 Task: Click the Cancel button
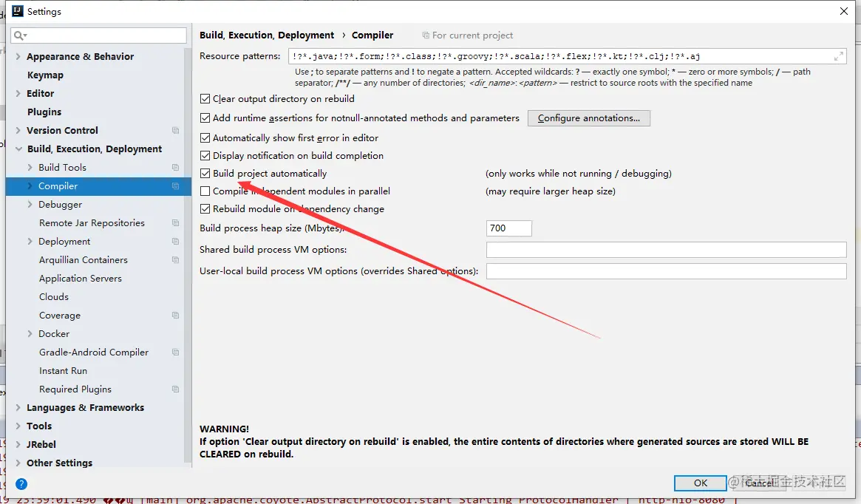click(x=760, y=483)
